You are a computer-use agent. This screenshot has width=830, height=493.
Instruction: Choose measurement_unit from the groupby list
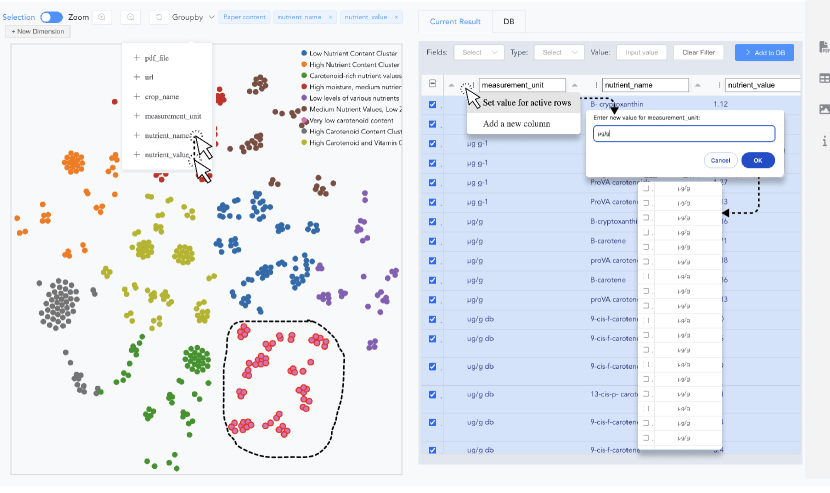pyautogui.click(x=173, y=116)
